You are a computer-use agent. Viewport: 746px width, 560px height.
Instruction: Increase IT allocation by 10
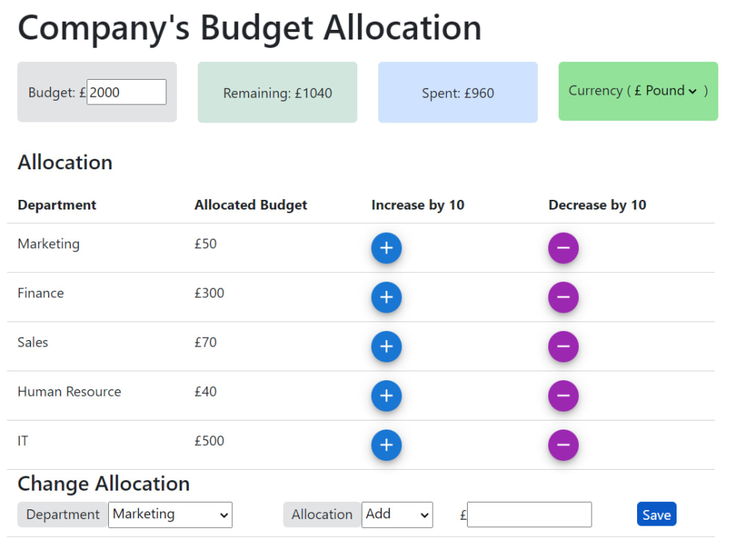tap(386, 445)
